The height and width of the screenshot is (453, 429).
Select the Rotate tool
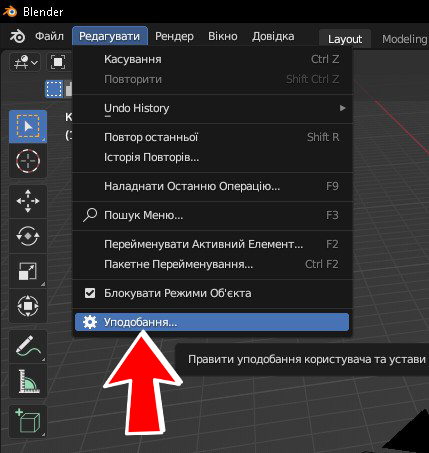(x=28, y=236)
